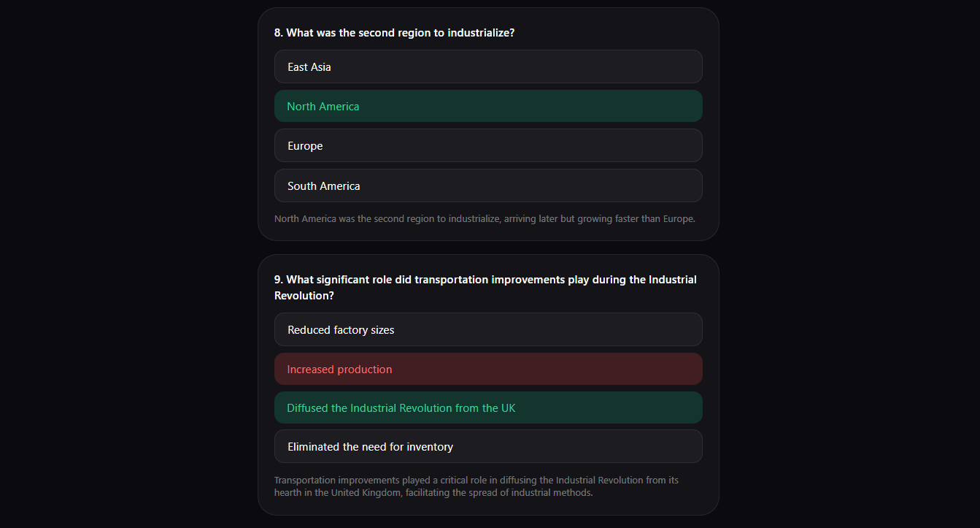Click the Increased production answer
The height and width of the screenshot is (528, 980).
coord(487,369)
